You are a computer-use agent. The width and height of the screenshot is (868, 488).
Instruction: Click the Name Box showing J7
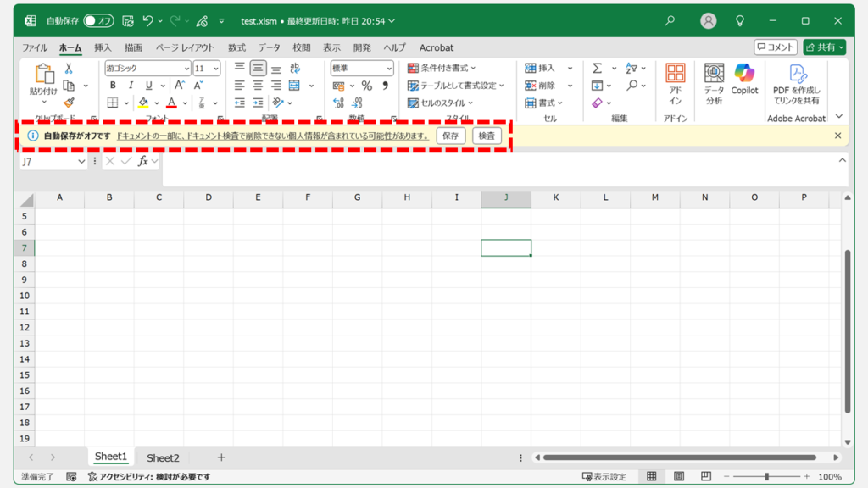49,161
